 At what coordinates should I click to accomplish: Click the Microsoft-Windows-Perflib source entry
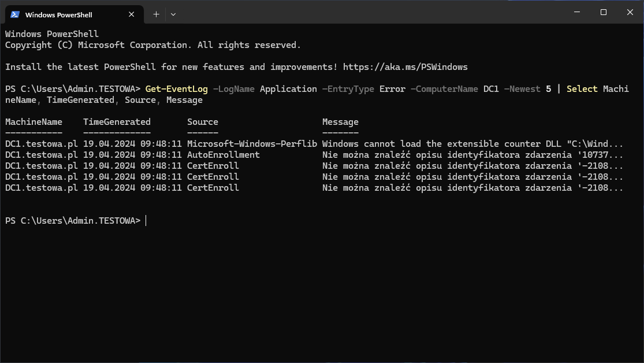(x=252, y=144)
